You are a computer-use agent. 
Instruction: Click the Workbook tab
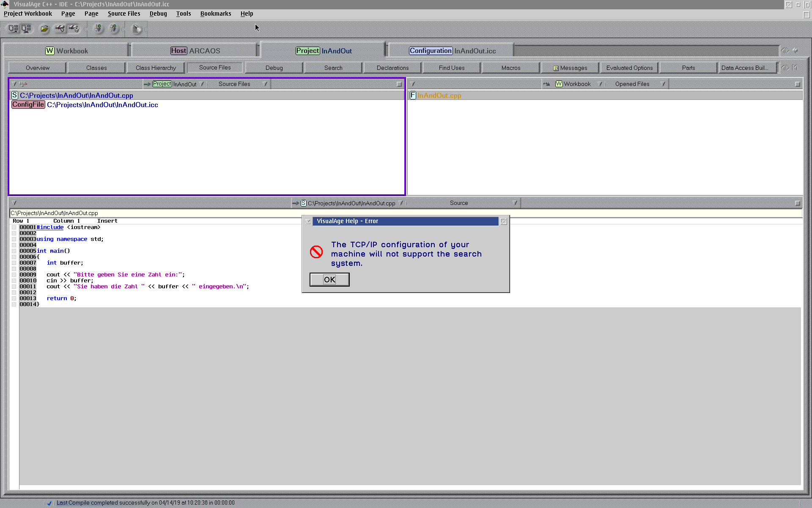point(66,51)
